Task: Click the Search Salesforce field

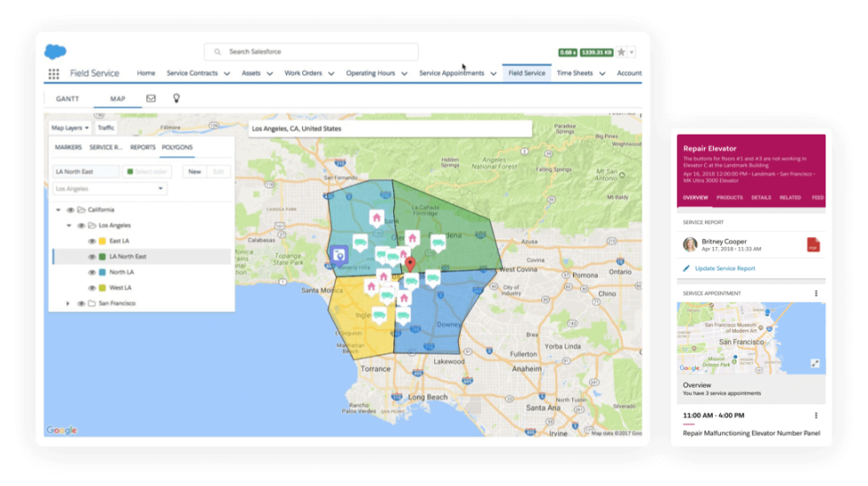Action: coord(311,51)
